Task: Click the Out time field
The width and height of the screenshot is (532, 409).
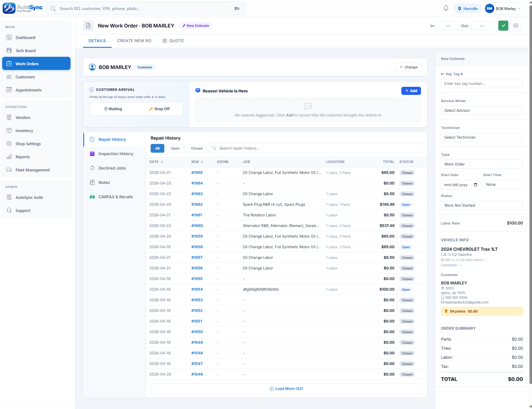Action: point(482,26)
